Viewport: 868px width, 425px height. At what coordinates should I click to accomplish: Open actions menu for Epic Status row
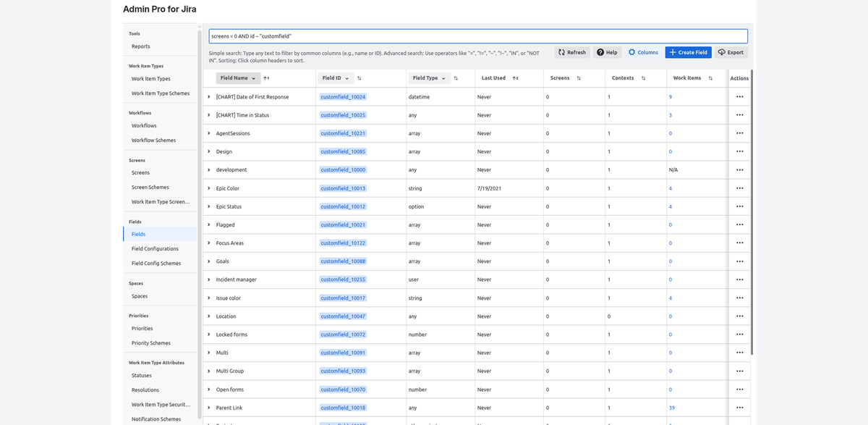pyautogui.click(x=739, y=206)
